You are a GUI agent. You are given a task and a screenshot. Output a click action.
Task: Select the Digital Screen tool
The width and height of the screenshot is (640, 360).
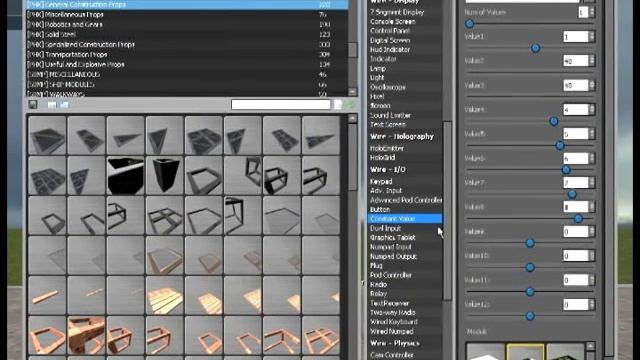point(390,40)
